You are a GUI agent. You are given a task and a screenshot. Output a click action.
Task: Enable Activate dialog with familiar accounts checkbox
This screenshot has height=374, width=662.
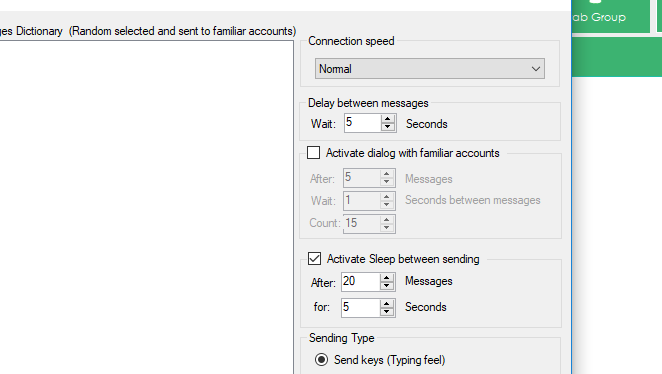[x=314, y=153]
